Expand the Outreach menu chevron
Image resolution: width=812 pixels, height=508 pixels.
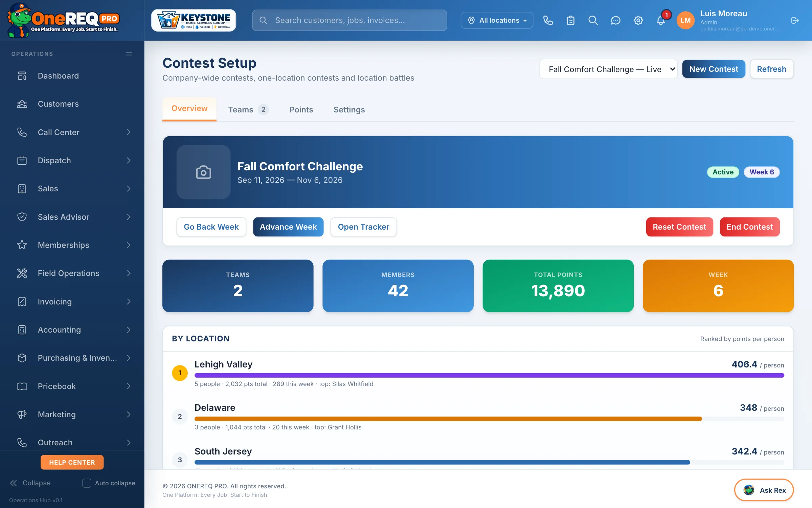129,442
